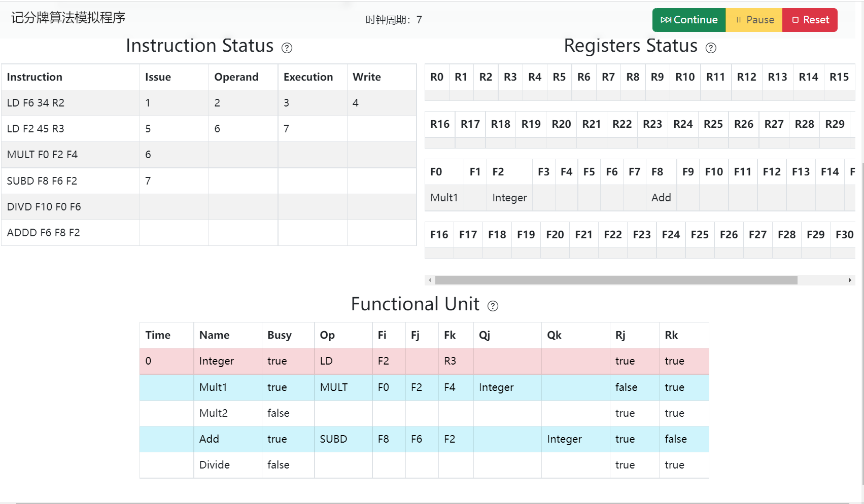Image resolution: width=864 pixels, height=504 pixels.
Task: Reset the scoreboard simulation
Action: (x=810, y=20)
